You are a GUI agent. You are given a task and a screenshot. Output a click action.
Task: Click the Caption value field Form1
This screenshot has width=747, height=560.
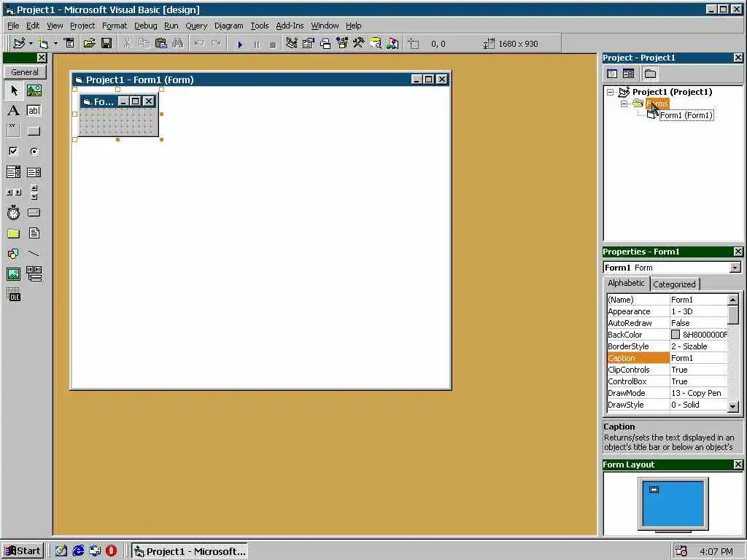click(x=698, y=358)
